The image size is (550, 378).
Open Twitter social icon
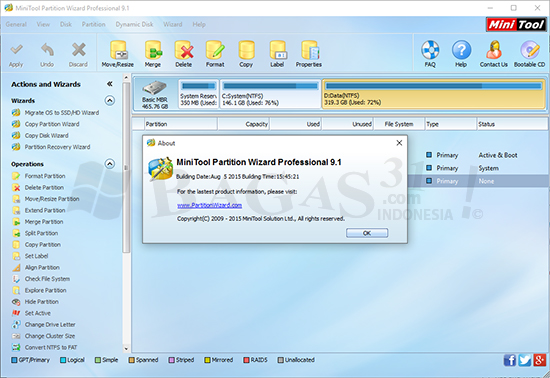click(525, 360)
